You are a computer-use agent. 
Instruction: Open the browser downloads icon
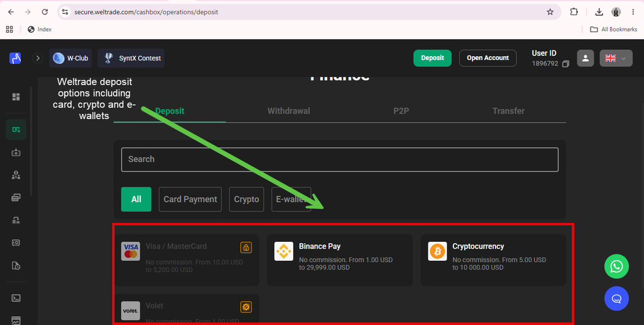[599, 12]
